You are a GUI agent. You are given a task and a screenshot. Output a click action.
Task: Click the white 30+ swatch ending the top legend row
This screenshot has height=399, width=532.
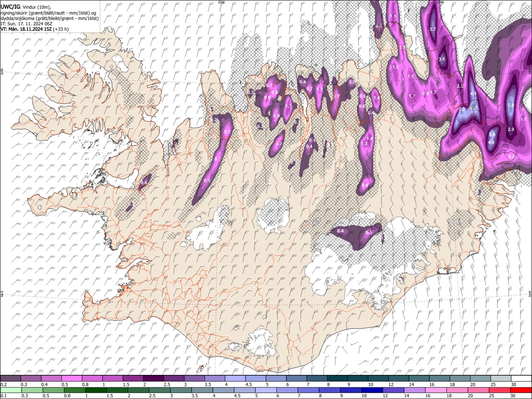pyautogui.click(x=521, y=378)
